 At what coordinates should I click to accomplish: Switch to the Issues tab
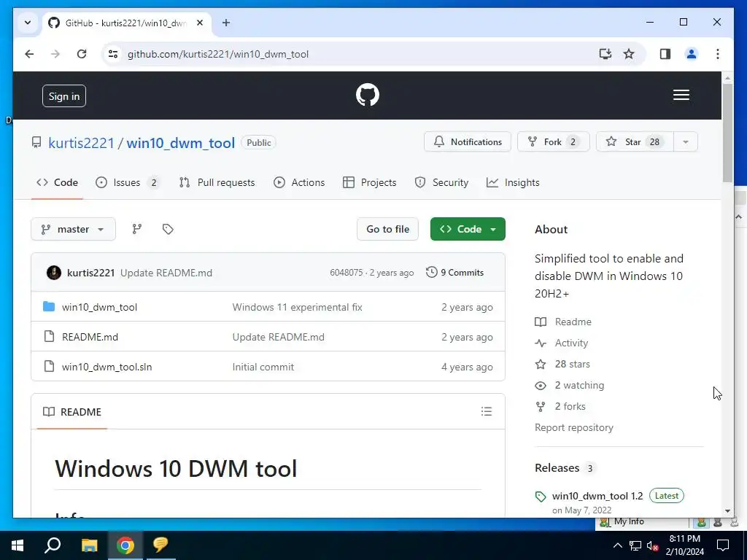point(127,182)
